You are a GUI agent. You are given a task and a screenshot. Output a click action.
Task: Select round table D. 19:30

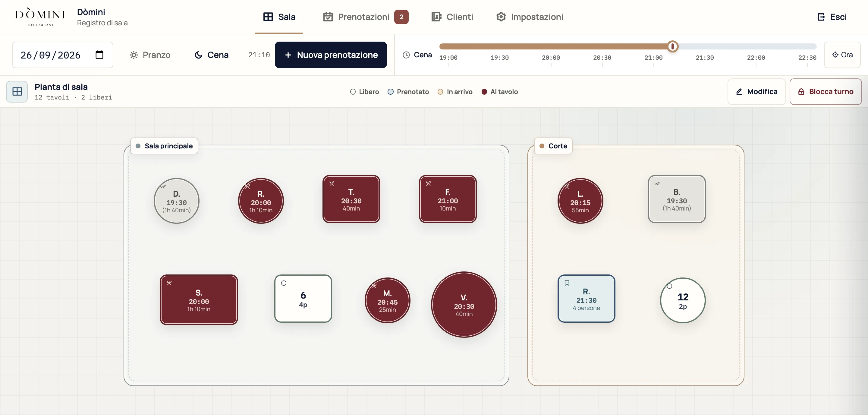(176, 201)
